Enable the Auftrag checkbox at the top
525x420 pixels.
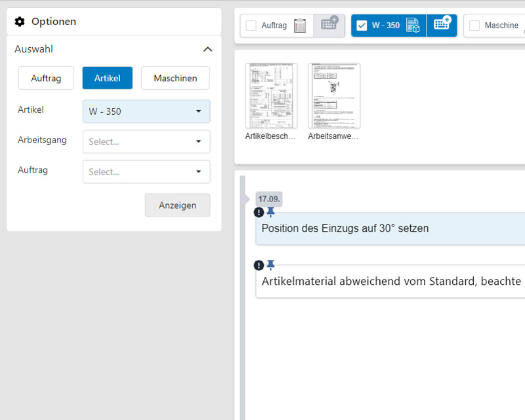pos(249,25)
